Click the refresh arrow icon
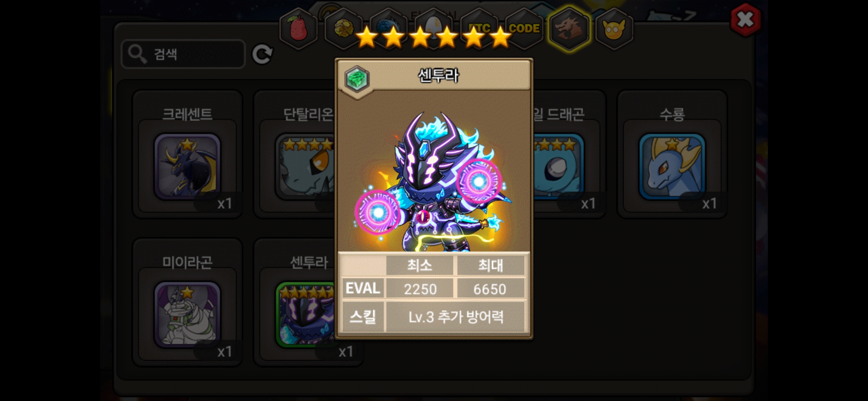868x401 pixels. coord(262,55)
